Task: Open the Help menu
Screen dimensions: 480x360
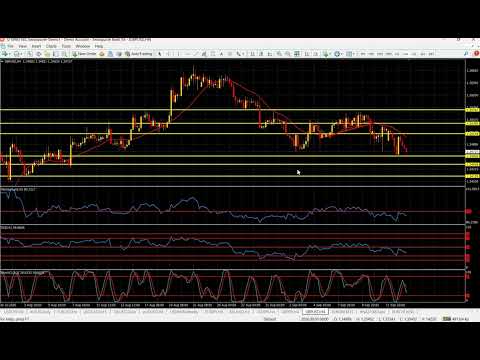Action: (x=99, y=46)
